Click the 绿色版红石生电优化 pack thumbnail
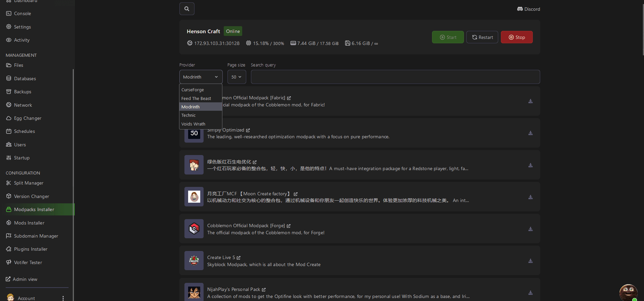Screen dimensions: 644x301 (194, 165)
